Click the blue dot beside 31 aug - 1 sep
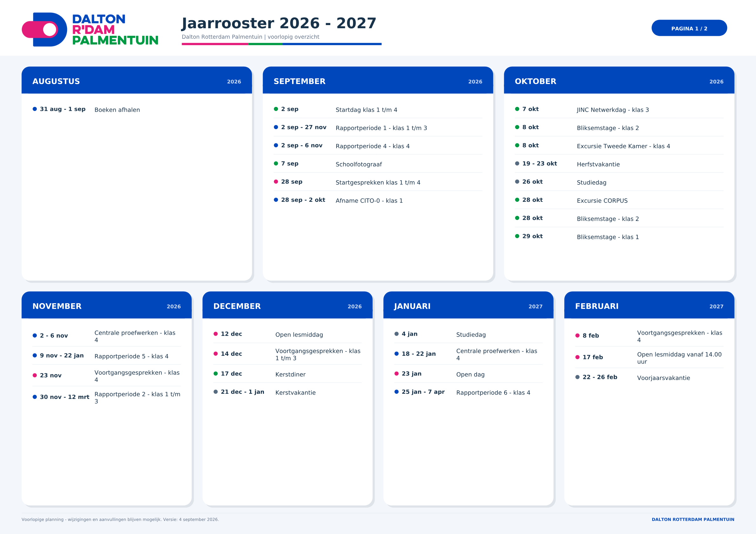Screen dimensions: 756x534 tap(35, 109)
